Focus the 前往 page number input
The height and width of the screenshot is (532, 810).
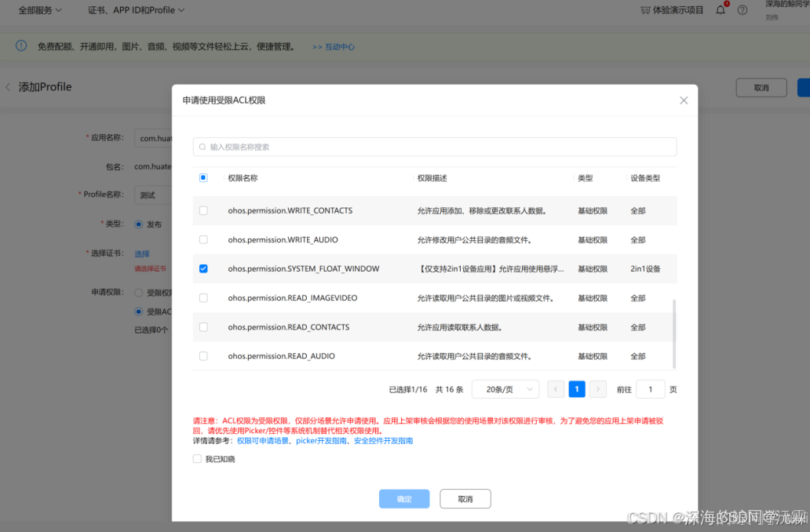[651, 389]
